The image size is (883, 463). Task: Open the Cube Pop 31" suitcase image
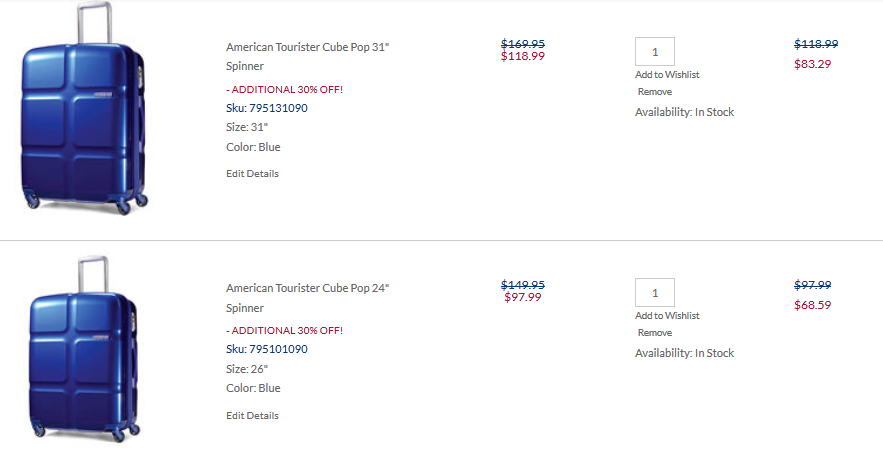(x=84, y=108)
